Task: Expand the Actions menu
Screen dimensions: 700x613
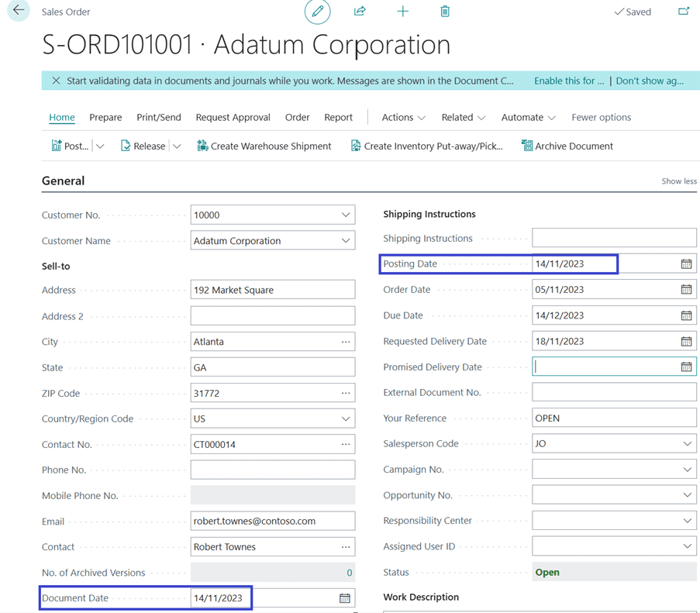Action: point(403,117)
